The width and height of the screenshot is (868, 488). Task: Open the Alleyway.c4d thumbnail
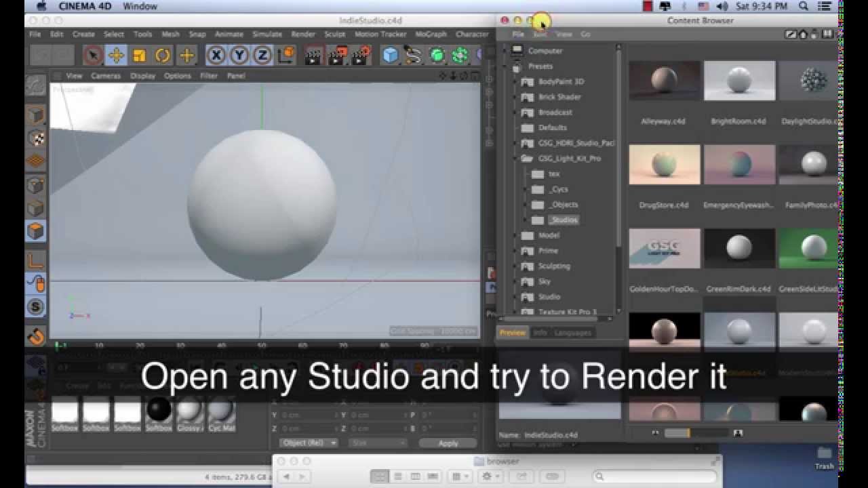click(664, 81)
